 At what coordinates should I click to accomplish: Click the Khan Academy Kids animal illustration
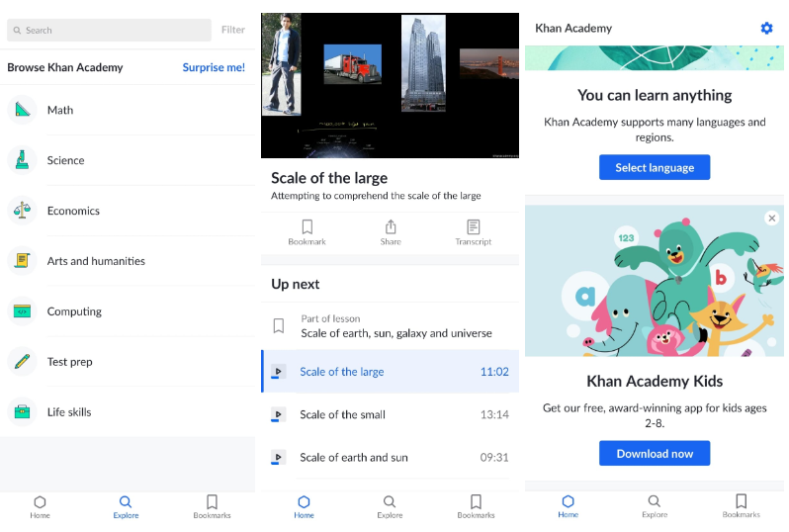click(x=655, y=281)
